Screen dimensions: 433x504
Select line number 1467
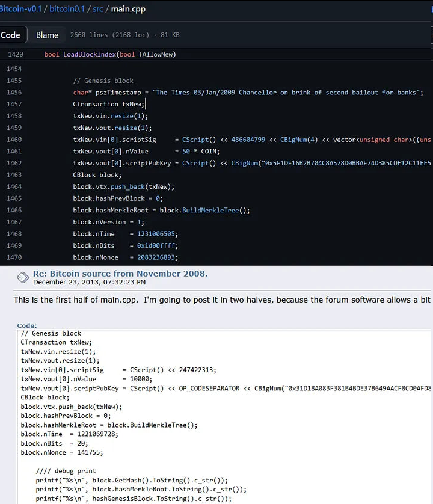pyautogui.click(x=14, y=222)
